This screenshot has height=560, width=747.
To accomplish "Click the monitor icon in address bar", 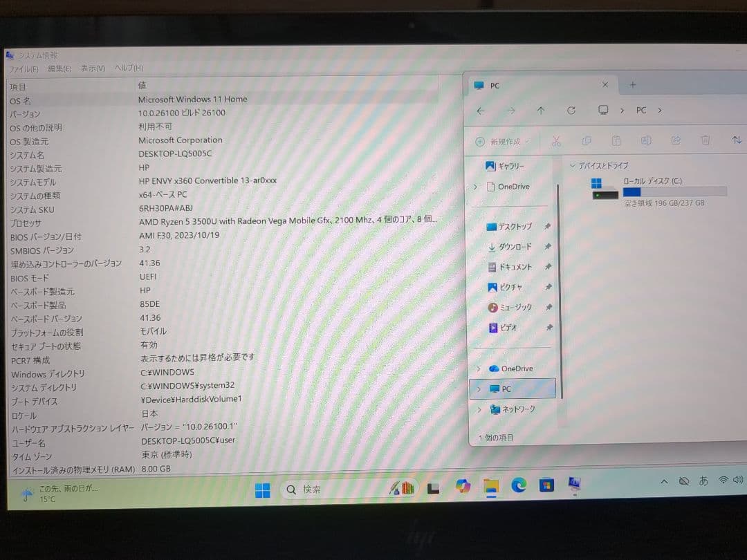I will [603, 110].
